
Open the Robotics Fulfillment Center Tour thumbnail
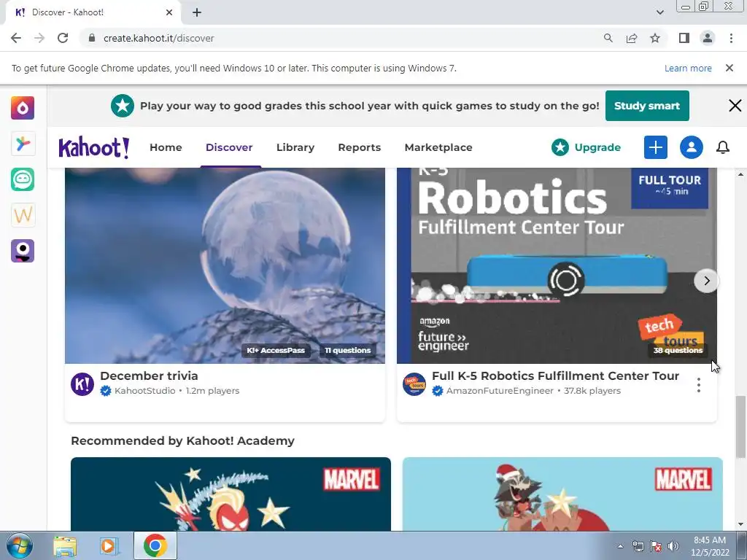557,265
